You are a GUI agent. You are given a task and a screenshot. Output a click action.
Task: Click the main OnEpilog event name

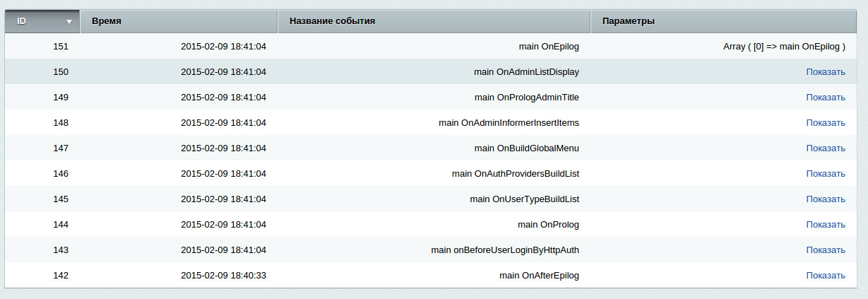[548, 47]
